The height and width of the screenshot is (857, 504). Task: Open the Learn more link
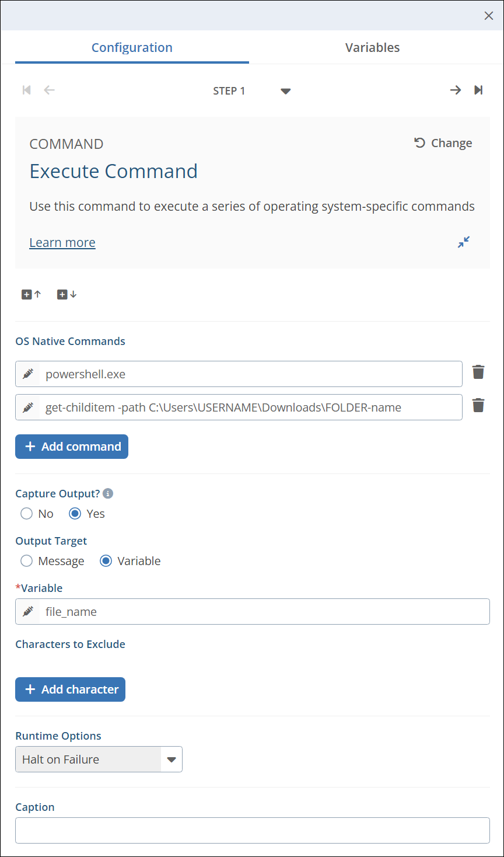click(x=62, y=243)
